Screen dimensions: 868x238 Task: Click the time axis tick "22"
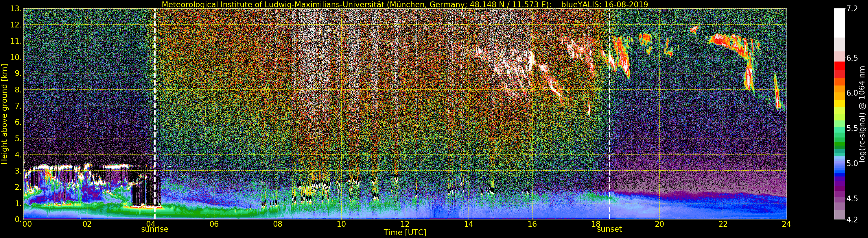coord(723,224)
